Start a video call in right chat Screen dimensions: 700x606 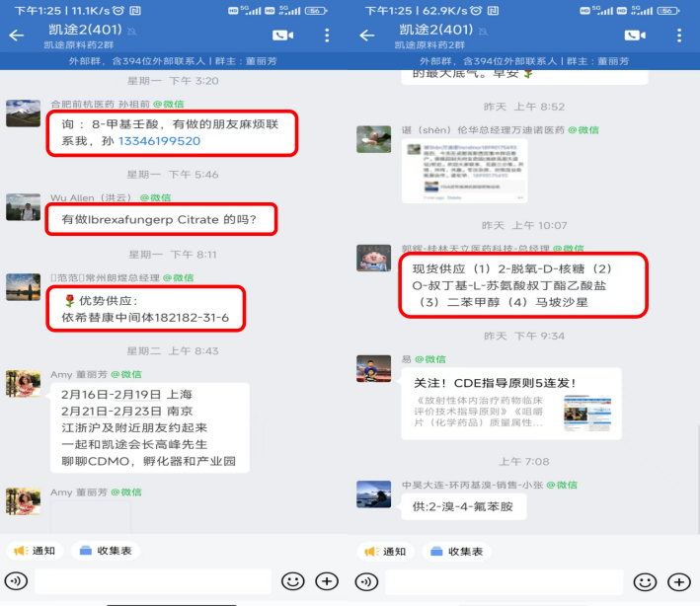635,36
